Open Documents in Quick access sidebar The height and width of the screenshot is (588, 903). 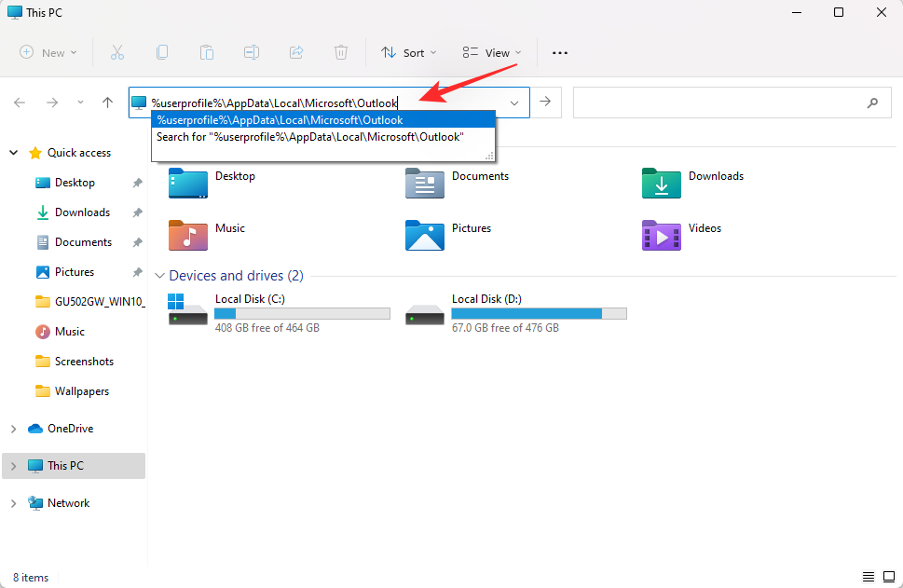click(x=83, y=242)
